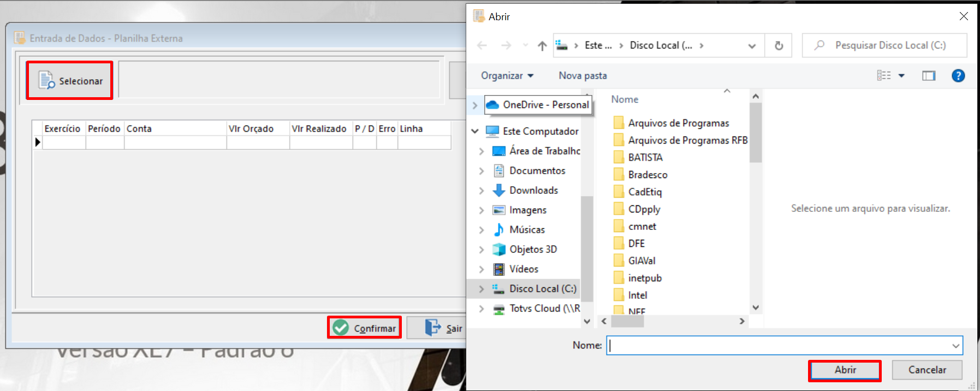The width and height of the screenshot is (980, 391).
Task: Create a Nova pasta
Action: [583, 75]
